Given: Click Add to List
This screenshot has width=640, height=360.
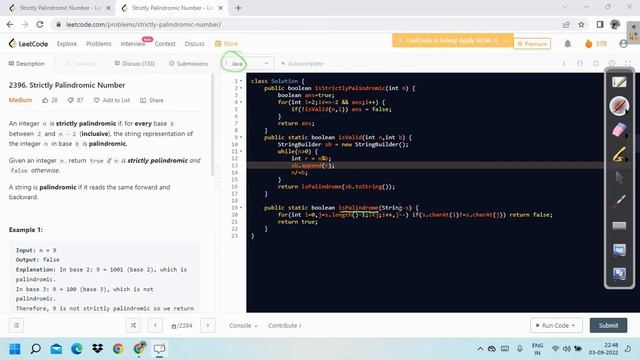Looking at the screenshot, I should [111, 100].
